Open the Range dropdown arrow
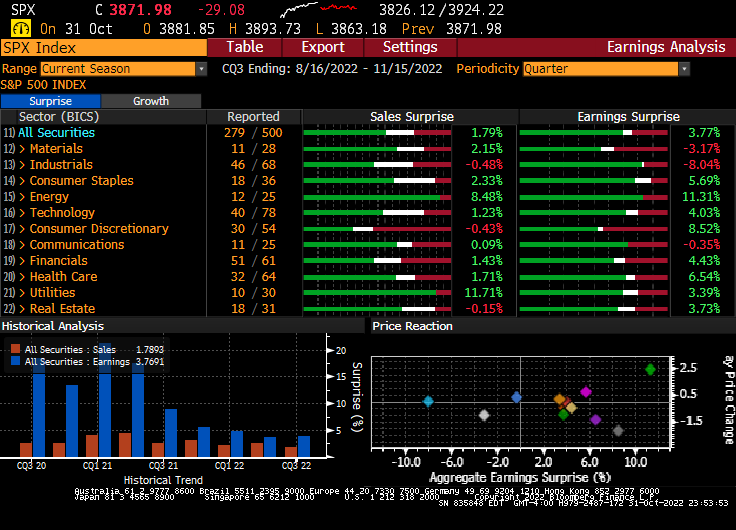The width and height of the screenshot is (736, 530). tap(201, 69)
